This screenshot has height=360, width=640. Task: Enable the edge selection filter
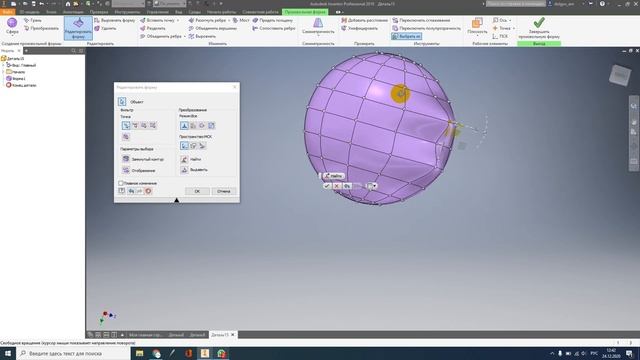[x=135, y=125]
